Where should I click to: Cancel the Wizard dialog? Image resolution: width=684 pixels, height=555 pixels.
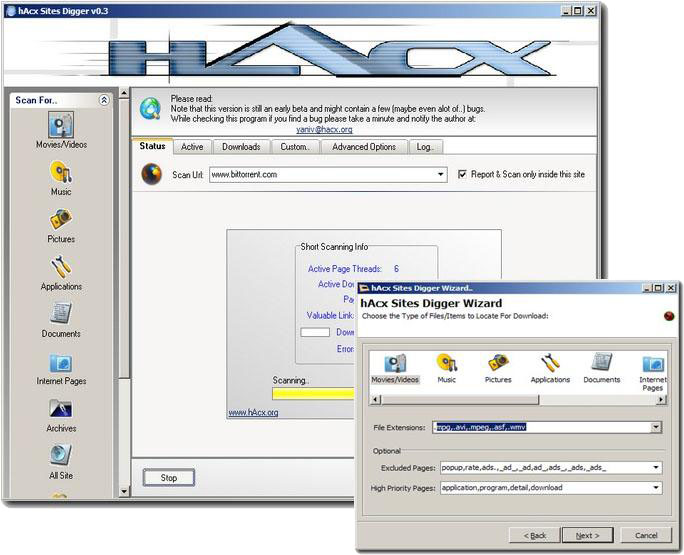click(x=646, y=535)
